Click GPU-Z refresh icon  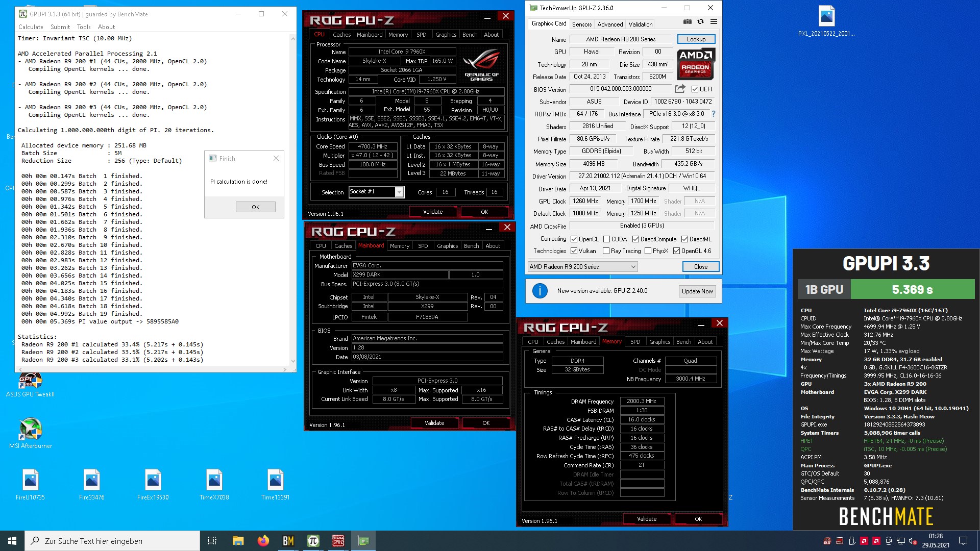(x=700, y=22)
